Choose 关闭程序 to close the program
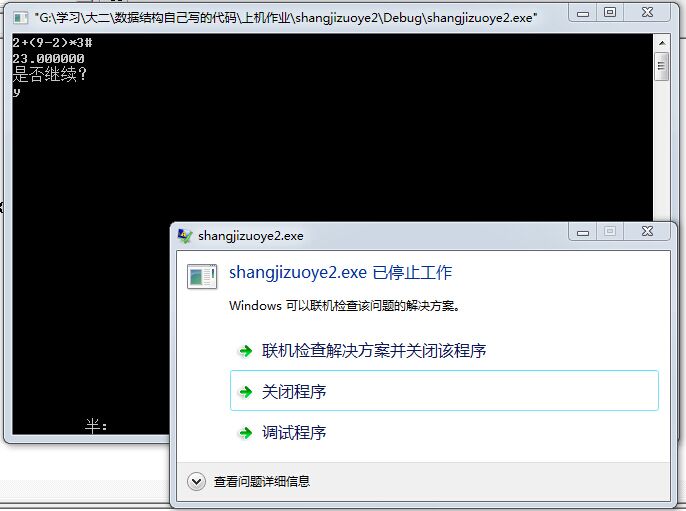The image size is (686, 511). (444, 391)
